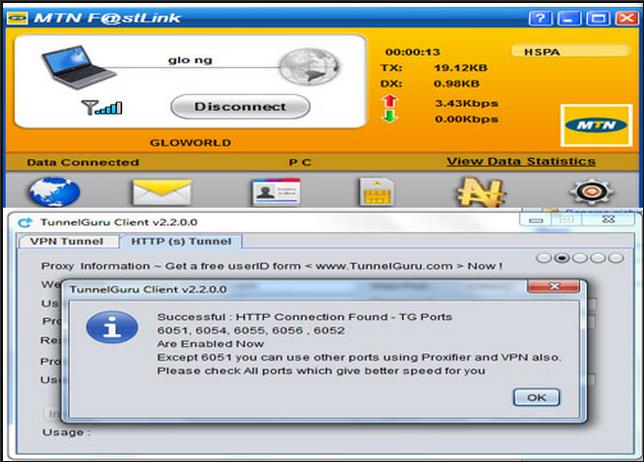
Task: Open the contacts card icon
Action: point(276,192)
